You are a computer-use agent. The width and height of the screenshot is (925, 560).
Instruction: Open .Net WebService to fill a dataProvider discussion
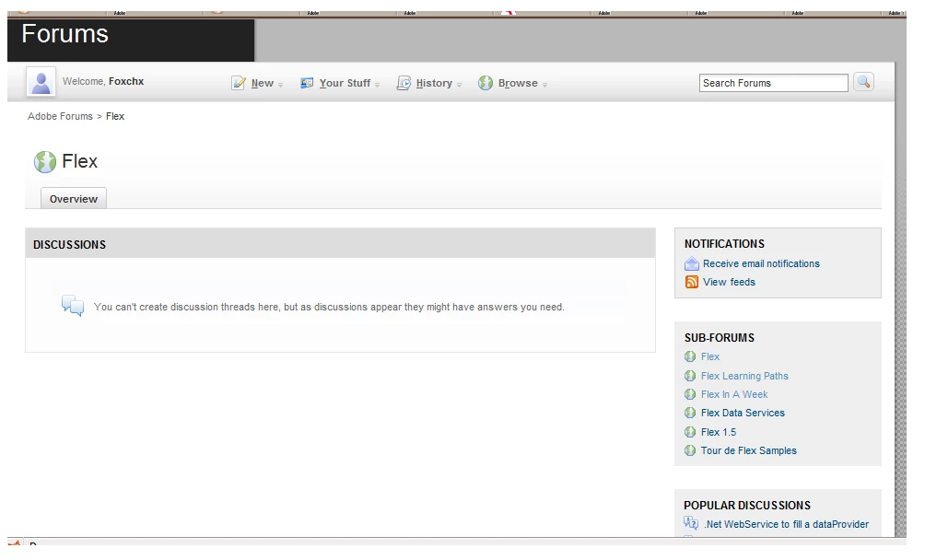[787, 524]
